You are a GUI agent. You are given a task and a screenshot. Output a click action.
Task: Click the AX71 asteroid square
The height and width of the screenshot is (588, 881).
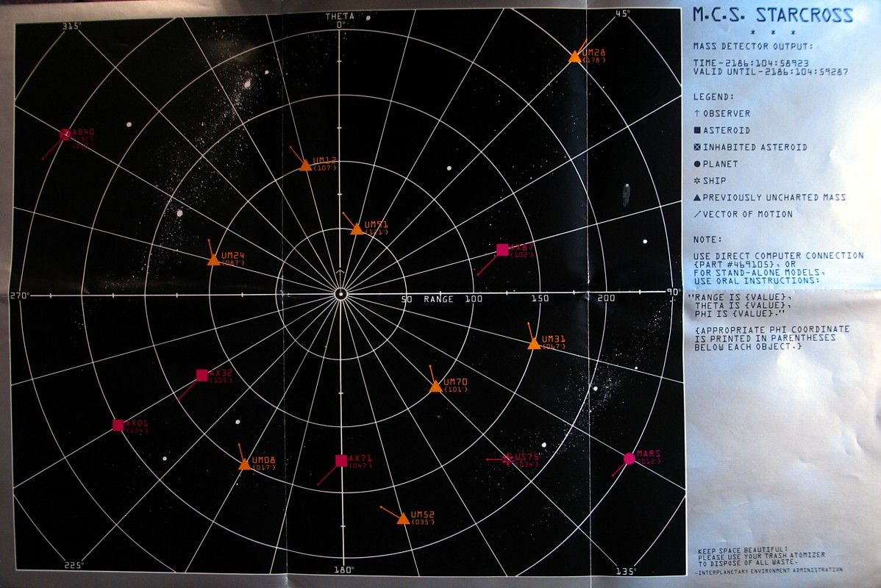point(340,461)
